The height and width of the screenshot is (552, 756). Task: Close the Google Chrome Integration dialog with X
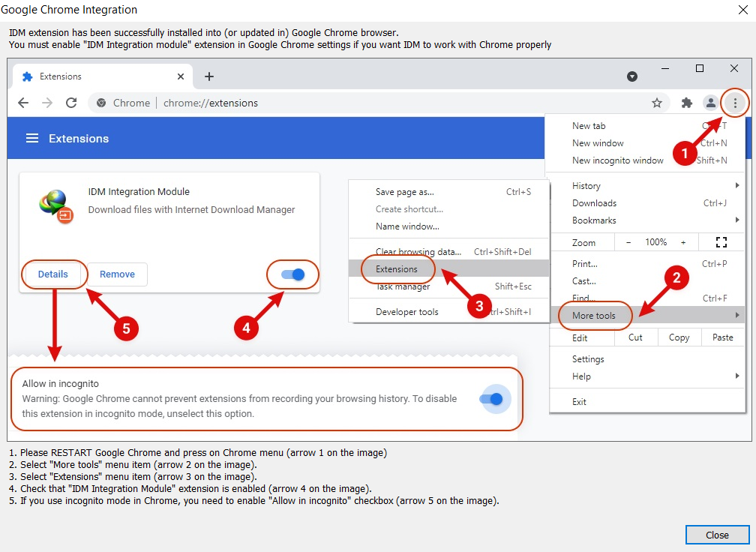click(743, 10)
